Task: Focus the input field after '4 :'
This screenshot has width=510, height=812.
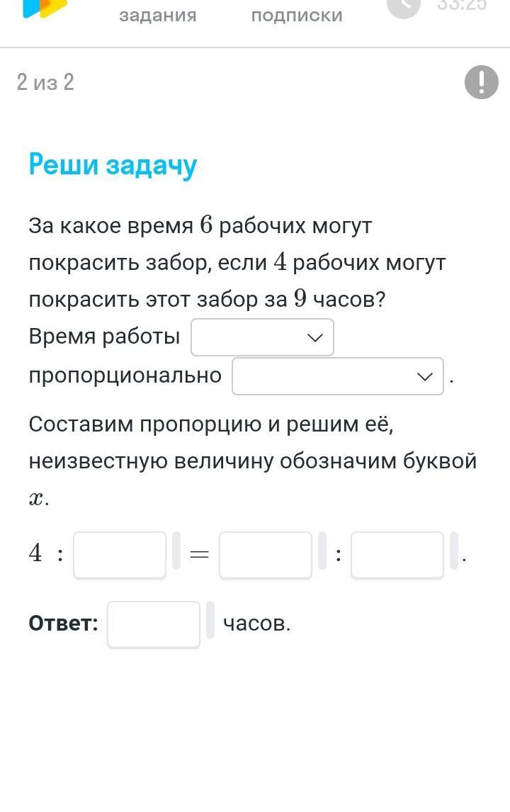Action: 120,555
